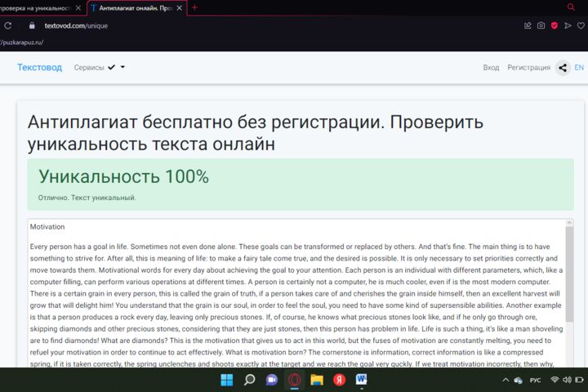Open Windows taskbar search
This screenshot has width=588, height=392.
(249, 380)
